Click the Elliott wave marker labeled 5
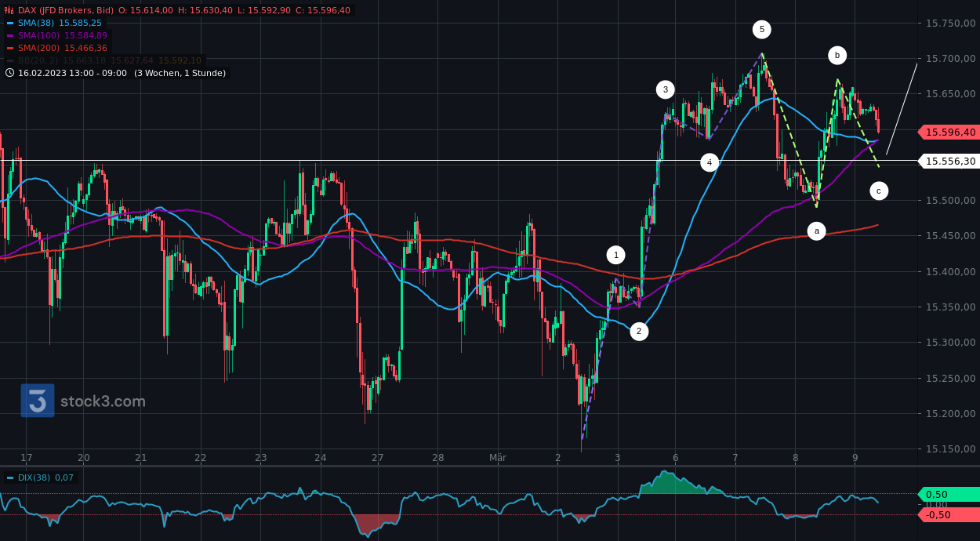Screen dimensions: 980x541 761,29
